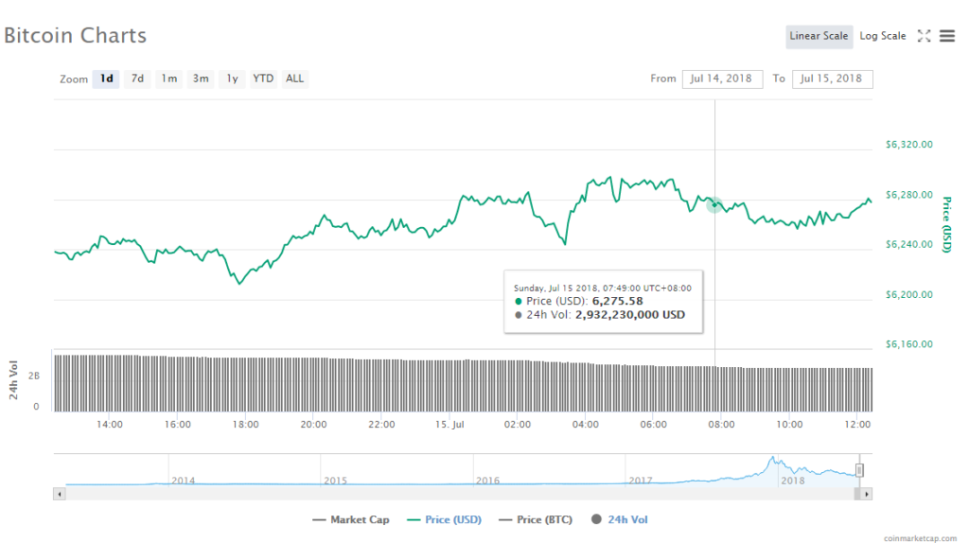The image size is (969, 560).
Task: Click the navigator right scroll arrow
Action: [867, 494]
